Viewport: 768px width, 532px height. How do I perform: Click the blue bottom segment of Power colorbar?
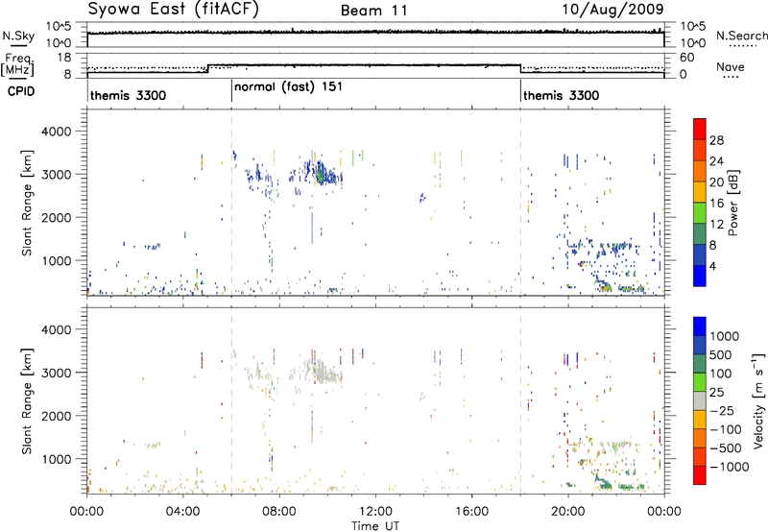[700, 276]
